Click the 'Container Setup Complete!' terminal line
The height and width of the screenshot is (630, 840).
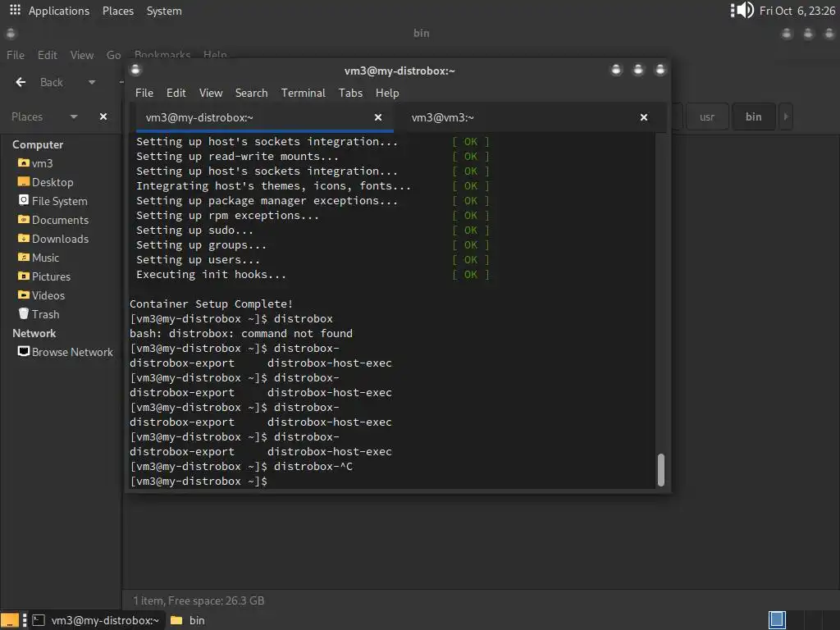point(211,304)
